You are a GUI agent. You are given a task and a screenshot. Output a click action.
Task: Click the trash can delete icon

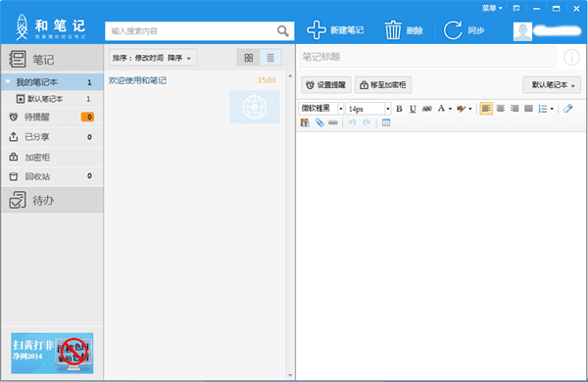point(393,30)
